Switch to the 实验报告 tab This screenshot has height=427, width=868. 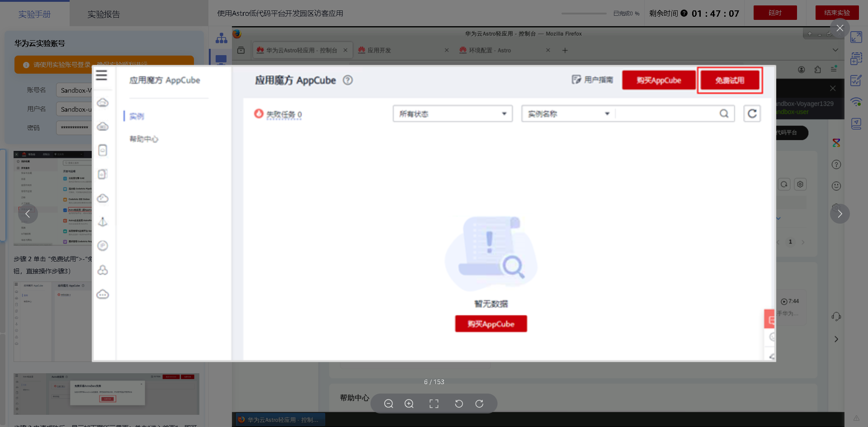104,14
